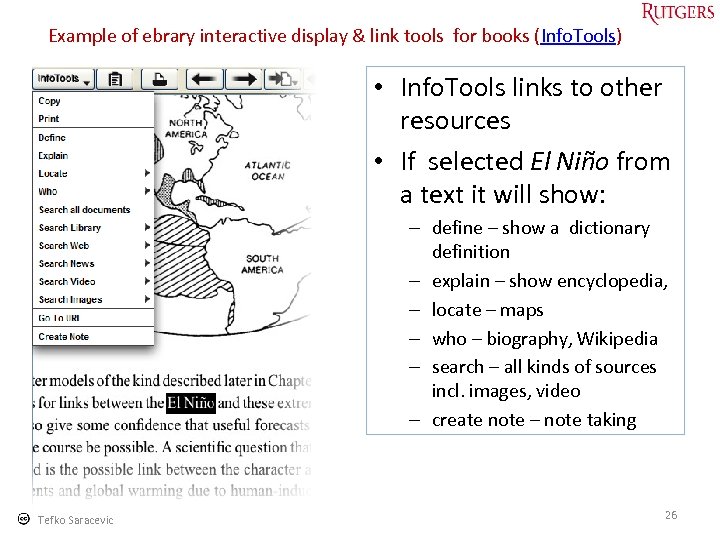Click the Search Web menu label
The image size is (720, 540).
coord(64,246)
